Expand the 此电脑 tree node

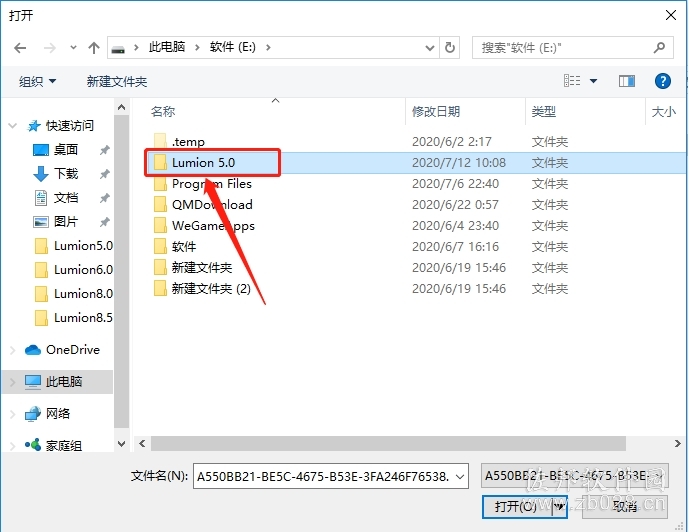pos(13,382)
